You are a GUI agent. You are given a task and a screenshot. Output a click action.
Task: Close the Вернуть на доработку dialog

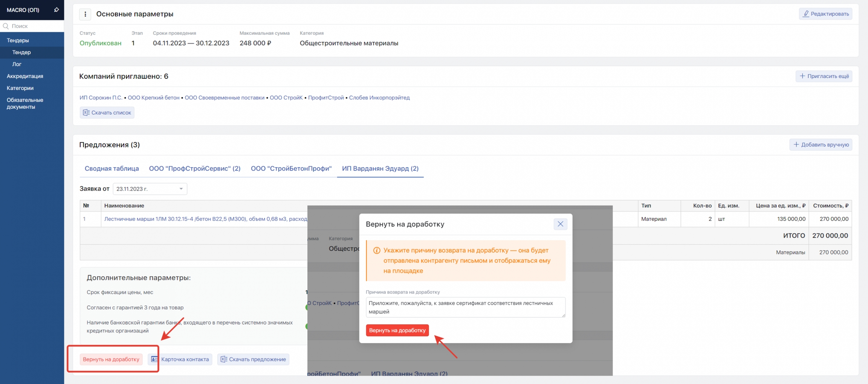point(560,224)
